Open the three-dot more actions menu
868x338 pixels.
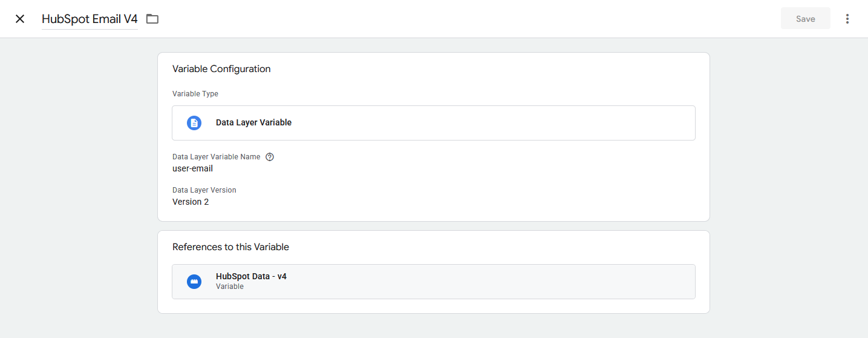[x=847, y=19]
